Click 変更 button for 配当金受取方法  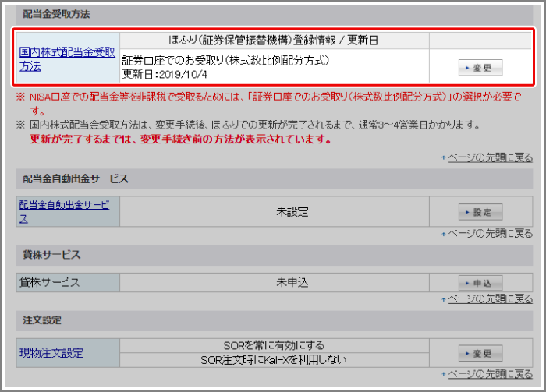click(x=480, y=68)
